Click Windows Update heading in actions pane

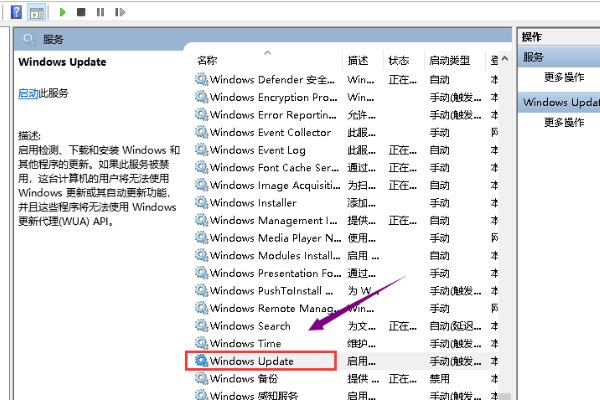pos(561,103)
